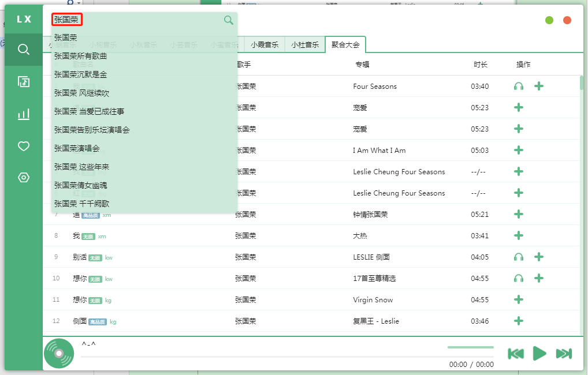Screen dimensions: 588x375
Task: Click the spinning album disc thumbnail
Action: [x=58, y=353]
